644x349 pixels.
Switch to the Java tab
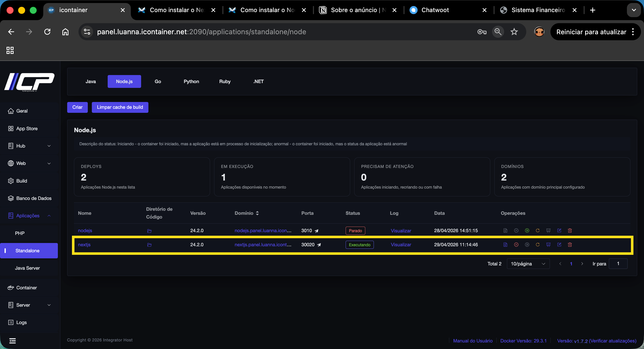tap(91, 81)
